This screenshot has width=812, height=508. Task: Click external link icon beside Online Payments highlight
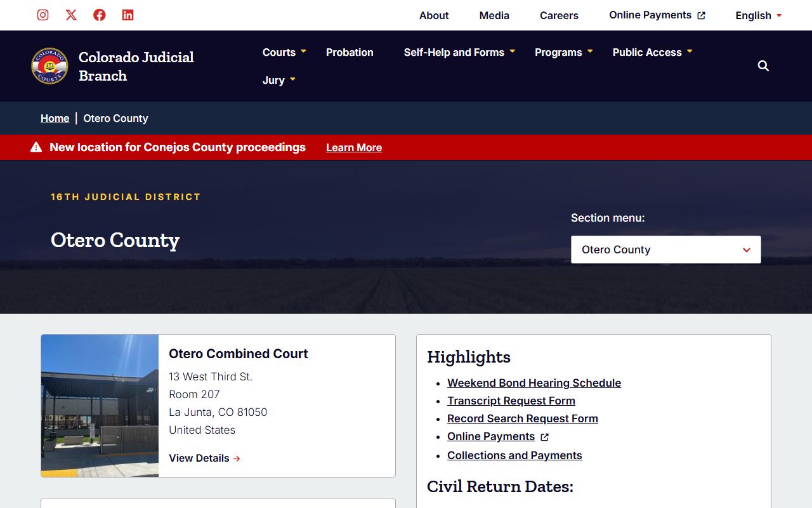click(544, 437)
